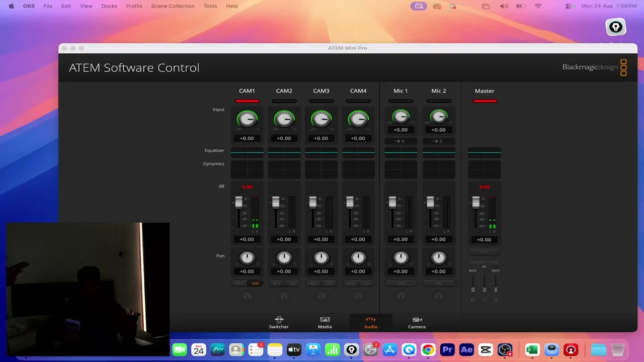Click the Master fader handle
This screenshot has height=362, width=644.
click(476, 202)
